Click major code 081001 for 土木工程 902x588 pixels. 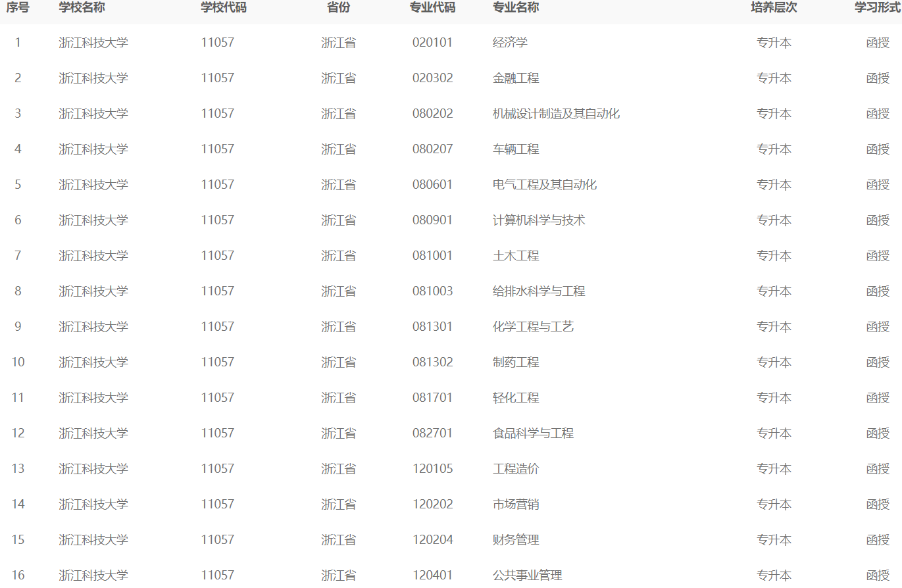point(432,256)
